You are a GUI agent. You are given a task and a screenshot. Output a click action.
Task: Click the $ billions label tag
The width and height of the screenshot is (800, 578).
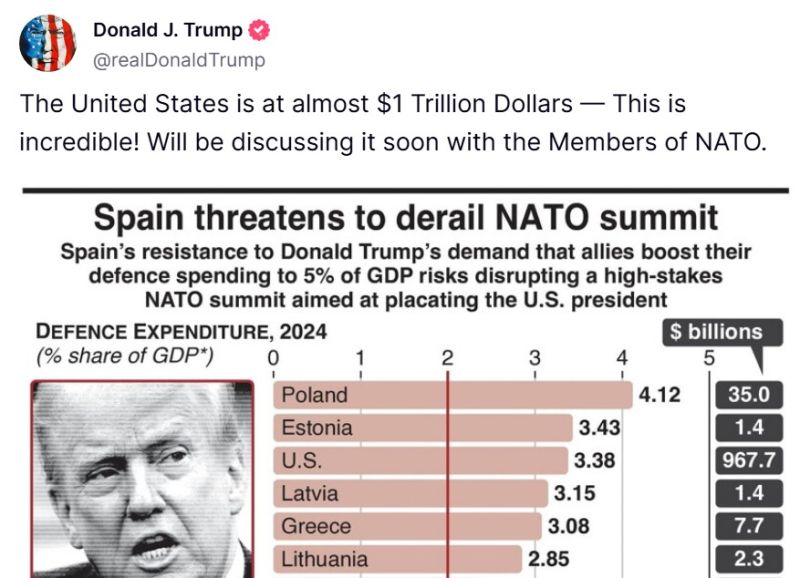(x=722, y=332)
